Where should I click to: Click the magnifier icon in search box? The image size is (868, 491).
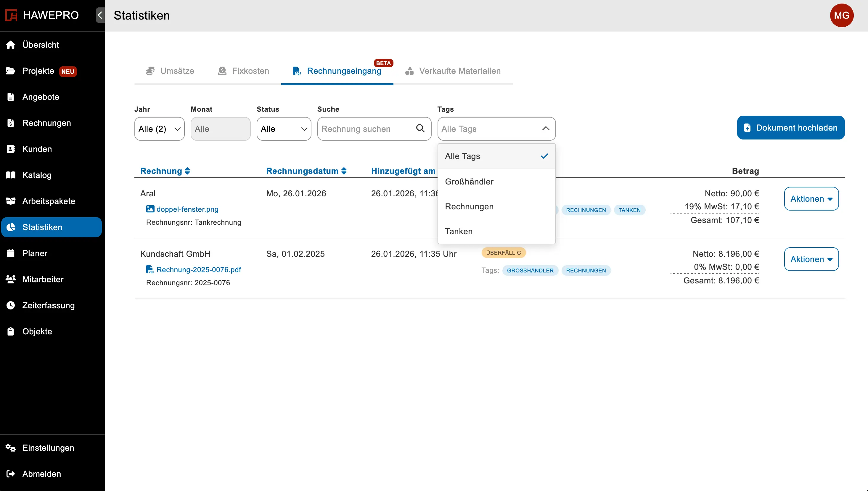420,129
